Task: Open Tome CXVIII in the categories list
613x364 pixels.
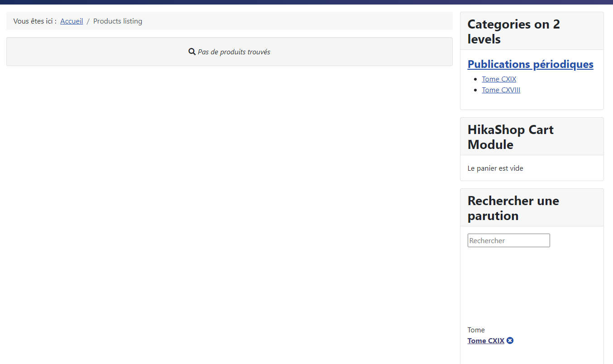Action: [x=501, y=90]
